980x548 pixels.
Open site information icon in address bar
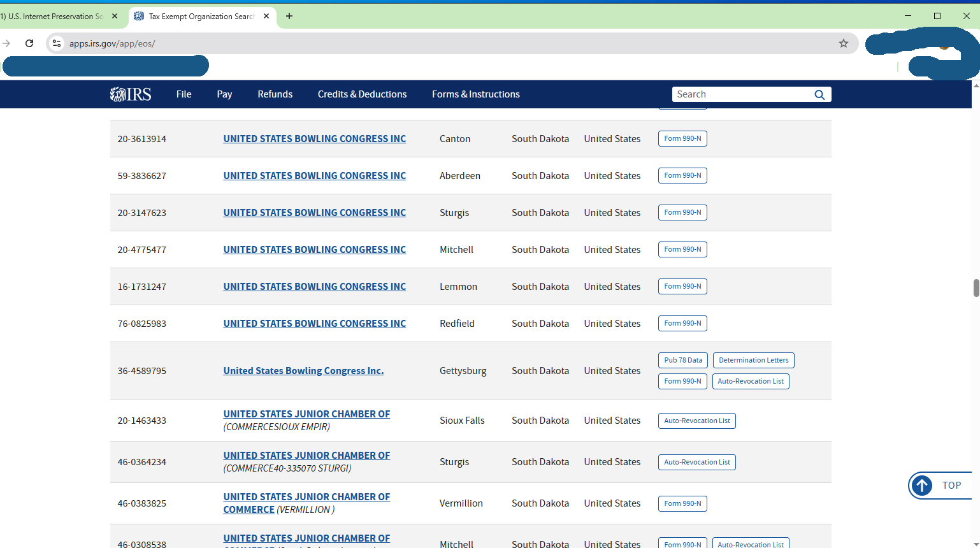coord(57,43)
